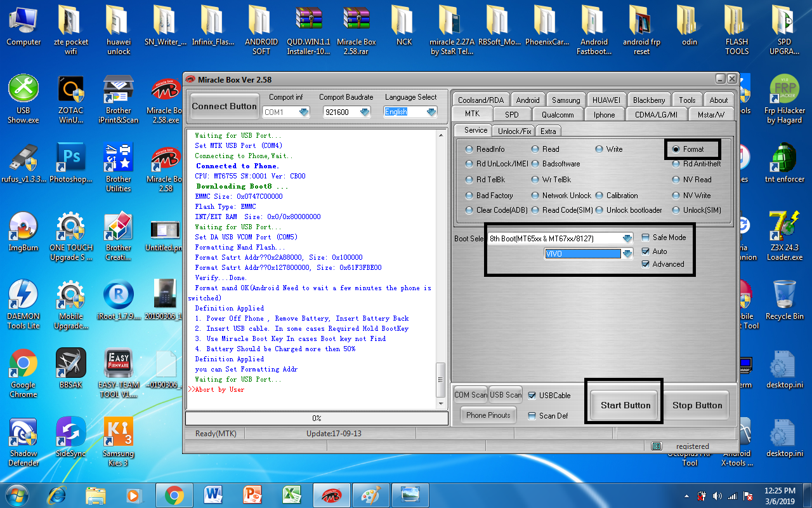This screenshot has height=508, width=812.
Task: Click the 0% progress bar
Action: (316, 418)
